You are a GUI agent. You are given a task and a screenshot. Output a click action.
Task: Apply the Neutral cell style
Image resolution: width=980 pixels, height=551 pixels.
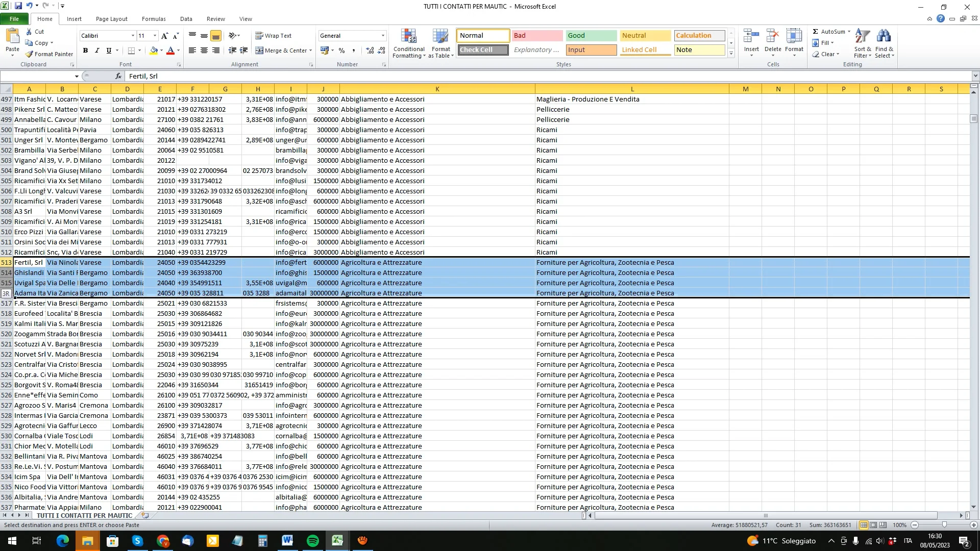pyautogui.click(x=645, y=35)
